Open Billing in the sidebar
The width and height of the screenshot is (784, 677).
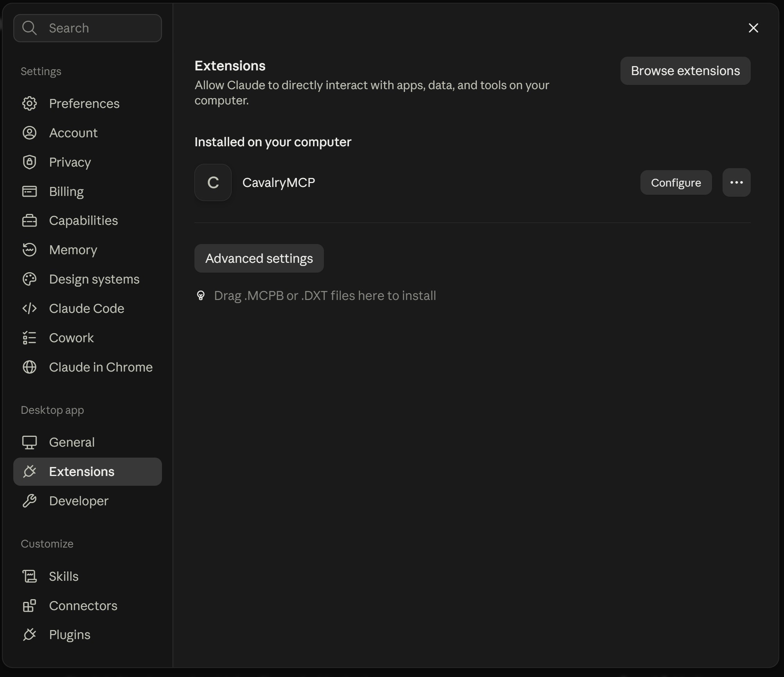(88, 192)
